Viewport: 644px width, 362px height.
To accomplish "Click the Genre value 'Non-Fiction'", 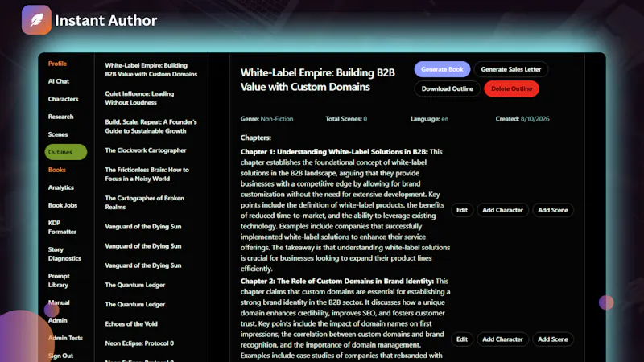I will click(277, 119).
